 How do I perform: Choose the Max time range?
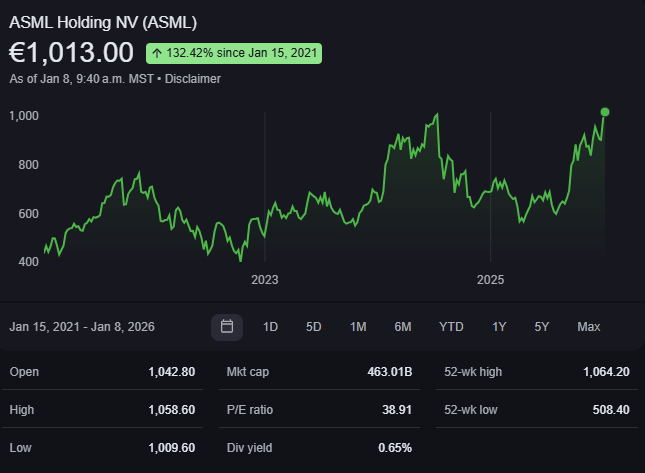click(589, 327)
